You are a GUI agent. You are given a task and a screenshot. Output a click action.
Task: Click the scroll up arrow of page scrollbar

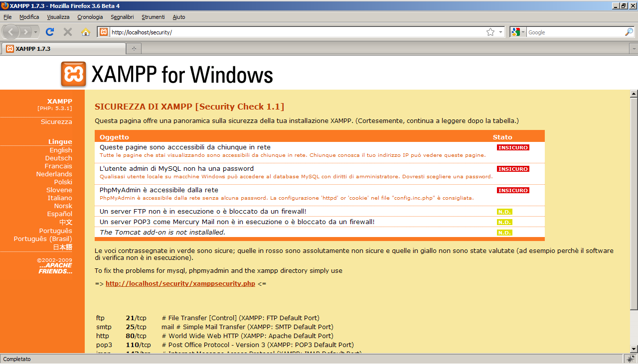click(x=634, y=94)
